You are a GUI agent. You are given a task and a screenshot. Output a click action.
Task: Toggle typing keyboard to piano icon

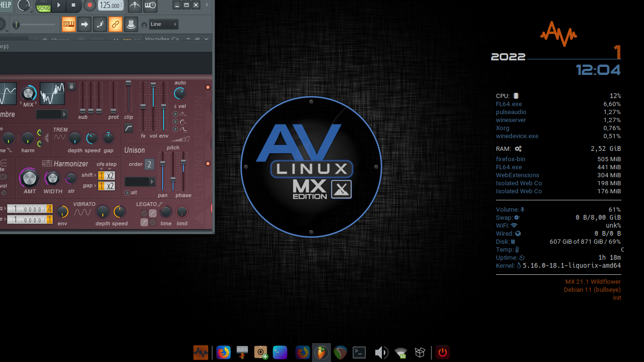click(69, 24)
